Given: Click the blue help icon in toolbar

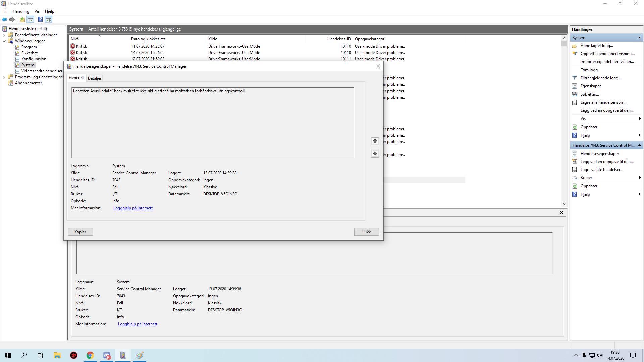Looking at the screenshot, I should 40,20.
